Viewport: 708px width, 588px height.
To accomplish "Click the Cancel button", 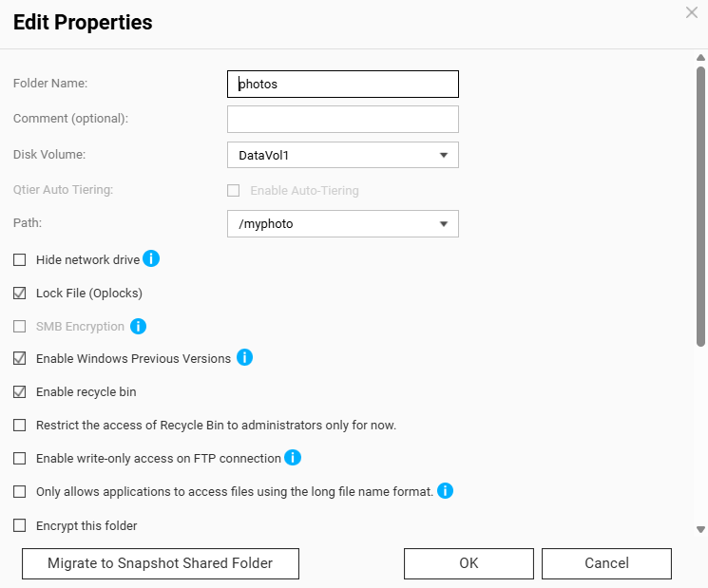I will point(606,563).
